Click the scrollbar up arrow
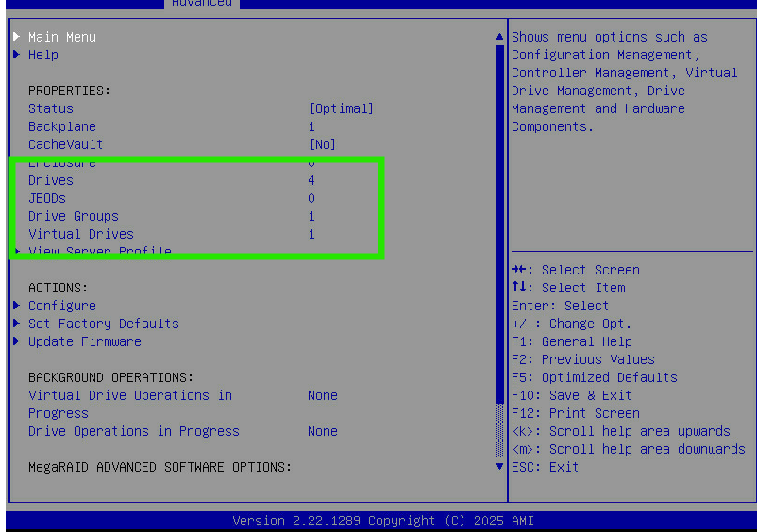 pos(499,37)
